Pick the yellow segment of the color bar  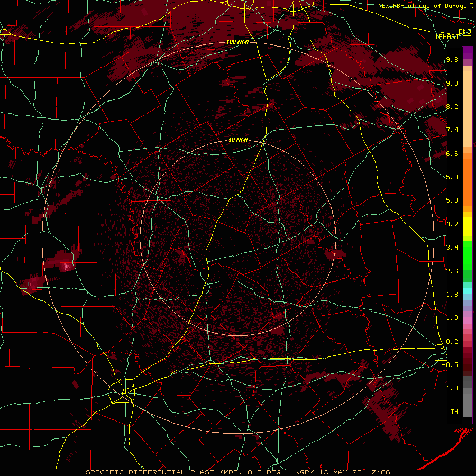467,226
